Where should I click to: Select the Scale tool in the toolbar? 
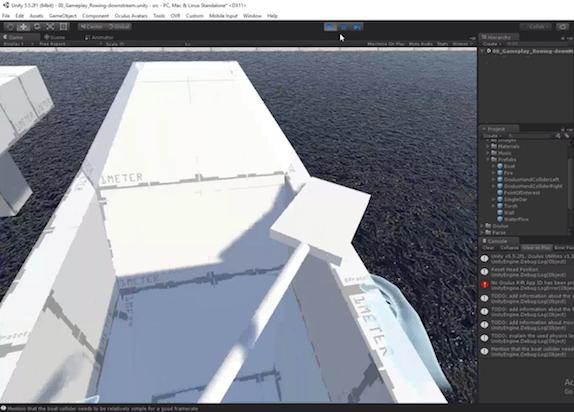pyautogui.click(x=50, y=27)
